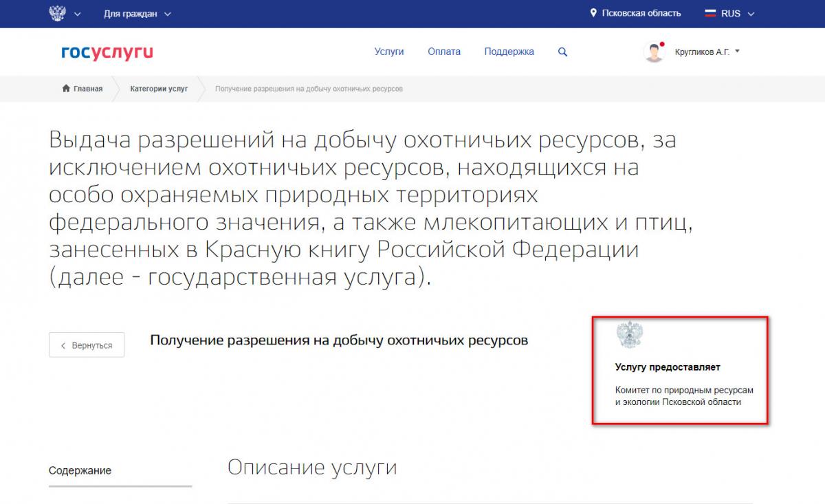Image resolution: width=825 pixels, height=504 pixels.
Task: Click the Госуслуги logo
Action: click(107, 52)
